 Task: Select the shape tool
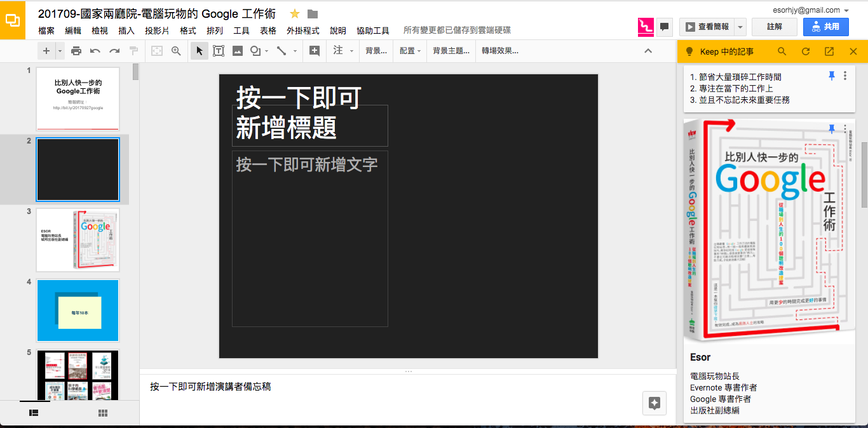255,51
